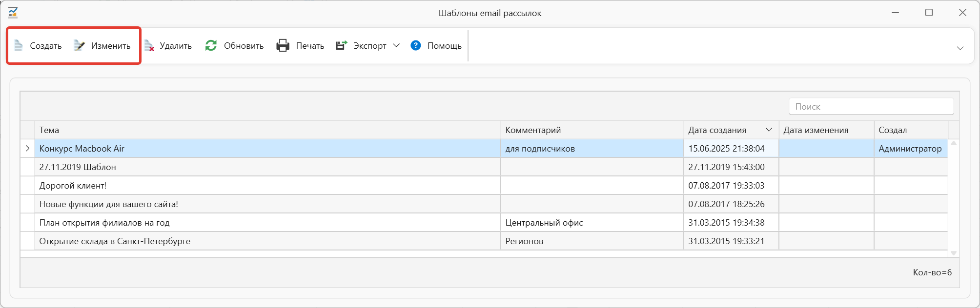Image resolution: width=980 pixels, height=308 pixels.
Task: Click the 07.08.2017 18:25:26 date cell
Action: click(731, 204)
